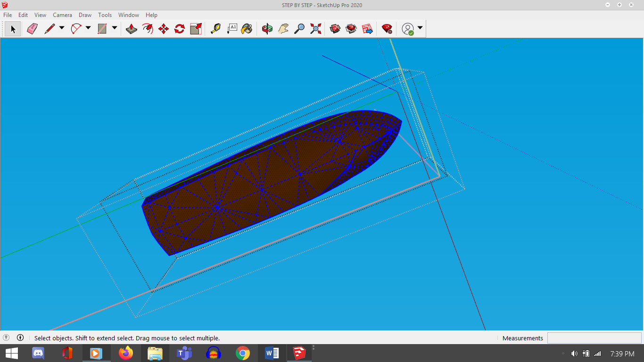Switch to Word in the taskbar
Viewport: 644px width, 362px height.
pyautogui.click(x=272, y=353)
